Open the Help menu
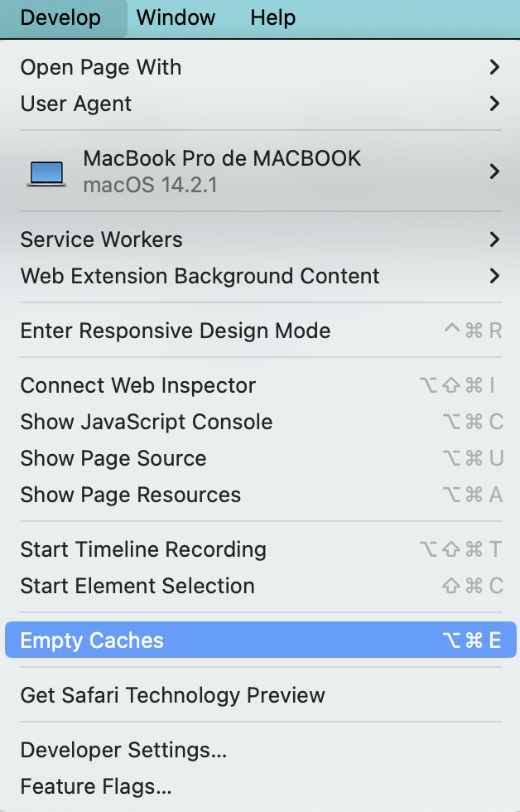This screenshot has height=812, width=520. pyautogui.click(x=272, y=17)
